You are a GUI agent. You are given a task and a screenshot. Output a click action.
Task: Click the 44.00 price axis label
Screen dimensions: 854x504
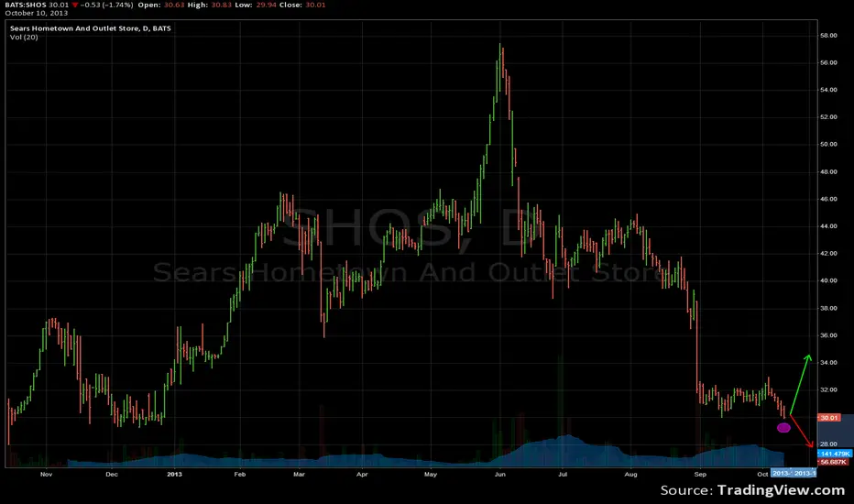tap(828, 226)
